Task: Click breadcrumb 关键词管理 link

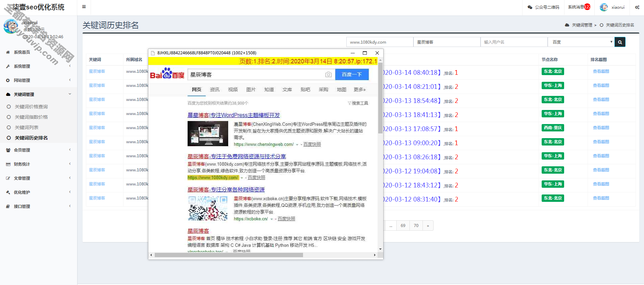Action: pos(582,25)
